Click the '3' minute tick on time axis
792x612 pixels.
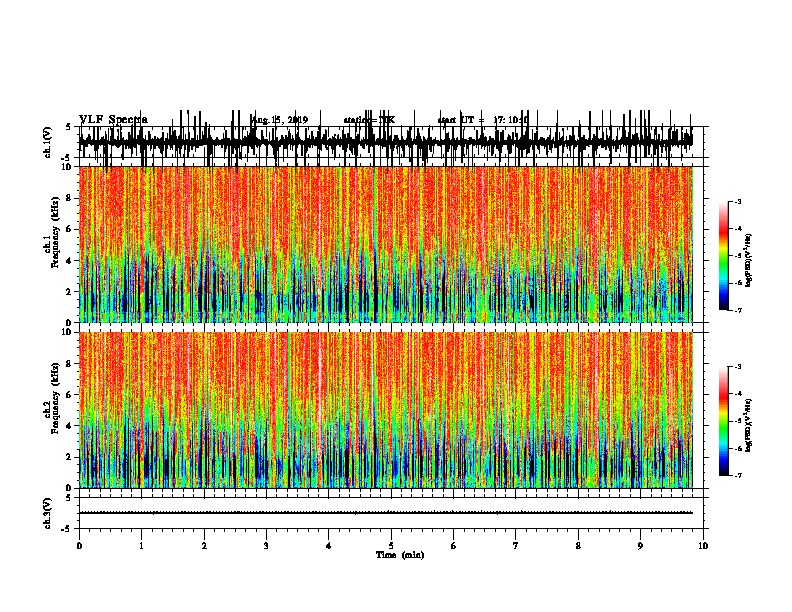pyautogui.click(x=266, y=546)
